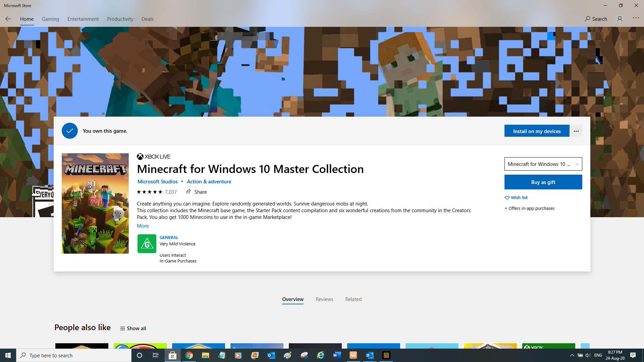Viewport: 644px width, 362px height.
Task: Open the Reviews tab
Action: (x=324, y=299)
